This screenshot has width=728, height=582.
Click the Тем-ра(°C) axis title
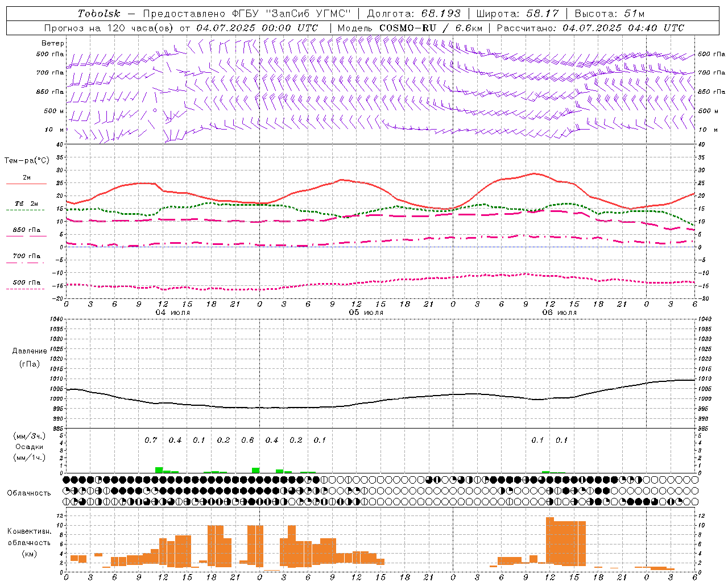click(27, 161)
